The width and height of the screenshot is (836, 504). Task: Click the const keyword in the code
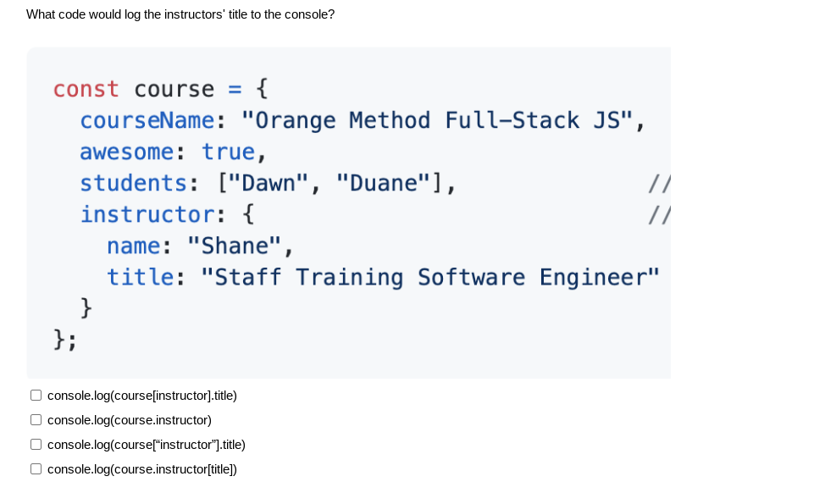(86, 88)
